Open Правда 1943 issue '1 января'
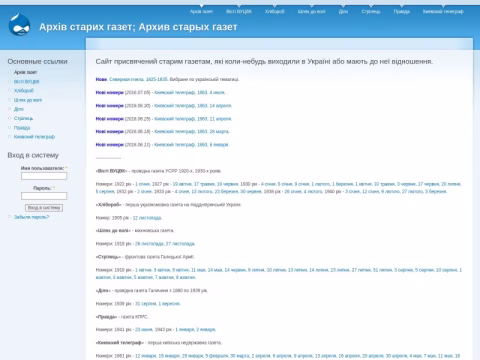This screenshot has height=360, width=480. coord(185,330)
